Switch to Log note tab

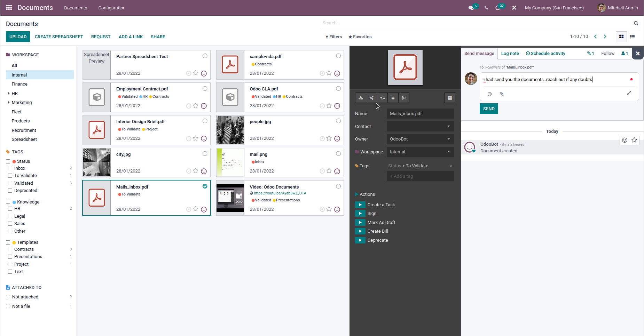coord(510,53)
